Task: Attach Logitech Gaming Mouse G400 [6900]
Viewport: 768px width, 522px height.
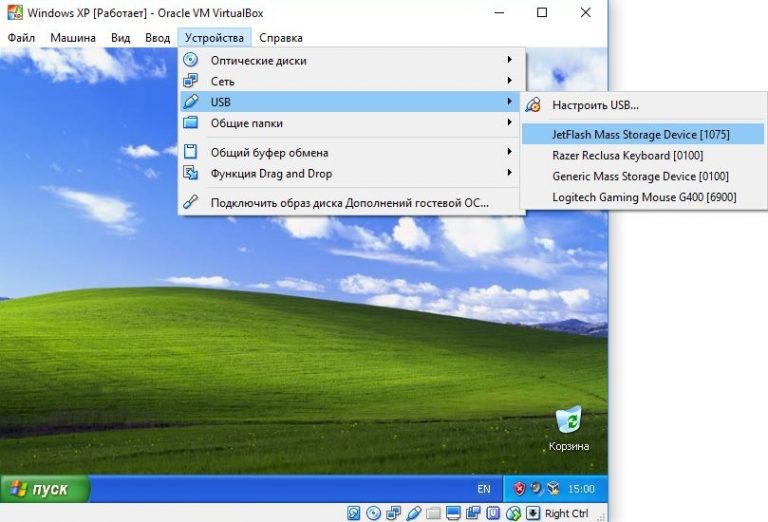Action: 643,197
